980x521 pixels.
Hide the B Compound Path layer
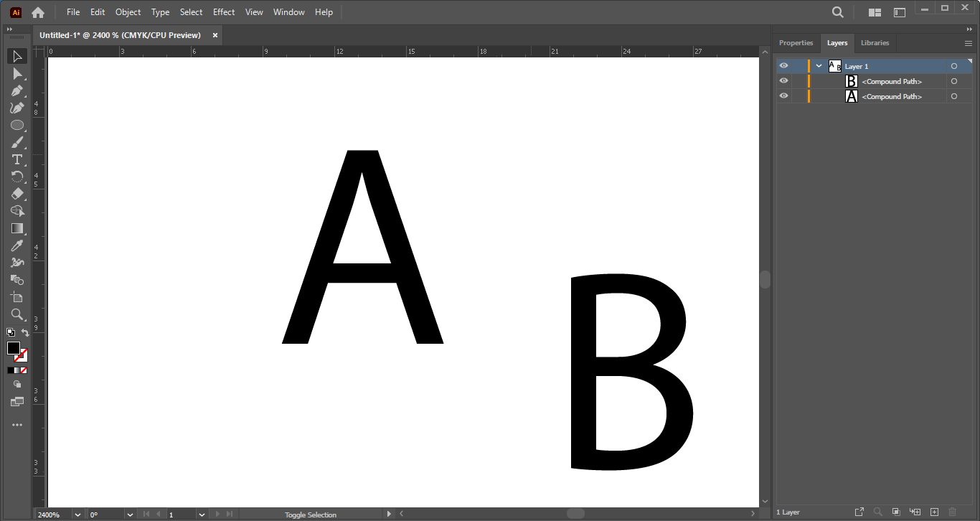point(783,80)
